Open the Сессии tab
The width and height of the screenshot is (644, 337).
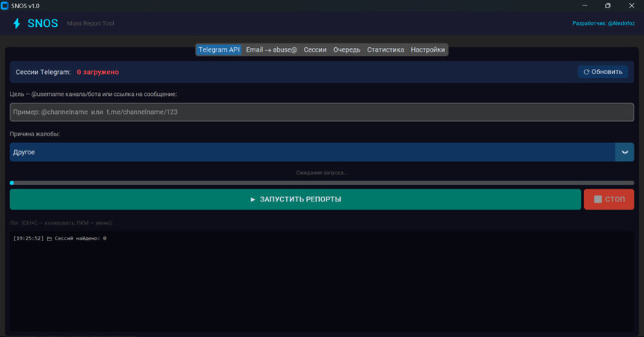click(315, 49)
